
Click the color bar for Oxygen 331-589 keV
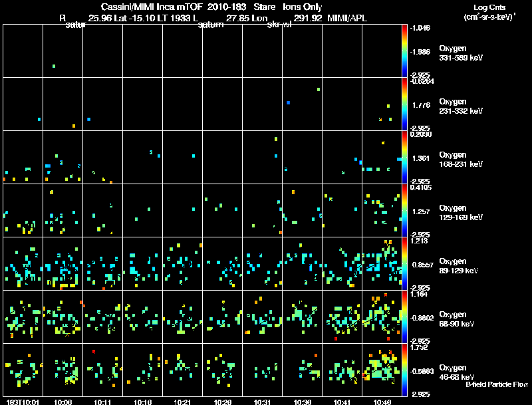(x=406, y=51)
